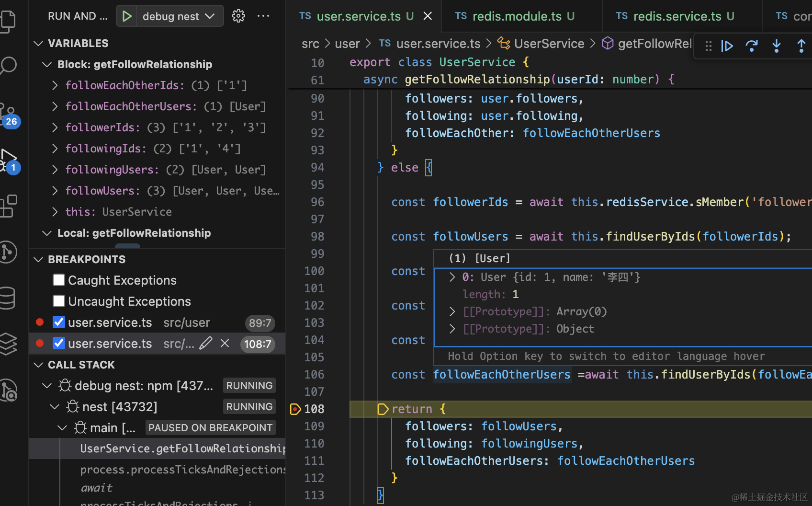Start debugging with the green play icon
The height and width of the screenshot is (506, 812).
[x=127, y=16]
